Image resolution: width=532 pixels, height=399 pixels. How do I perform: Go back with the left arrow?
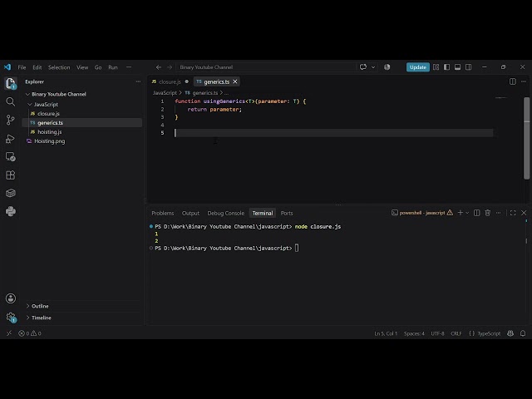(159, 67)
